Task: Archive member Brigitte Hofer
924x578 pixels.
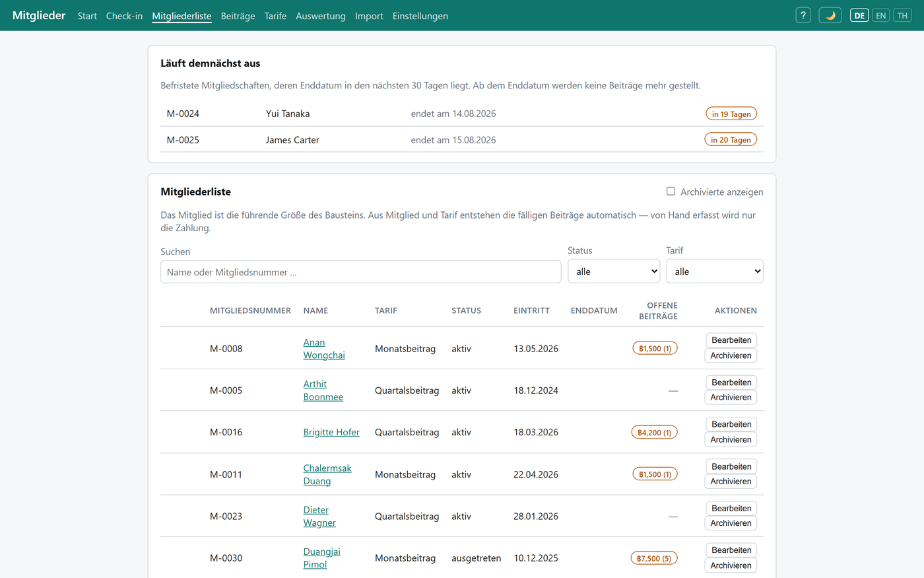Action: (731, 439)
